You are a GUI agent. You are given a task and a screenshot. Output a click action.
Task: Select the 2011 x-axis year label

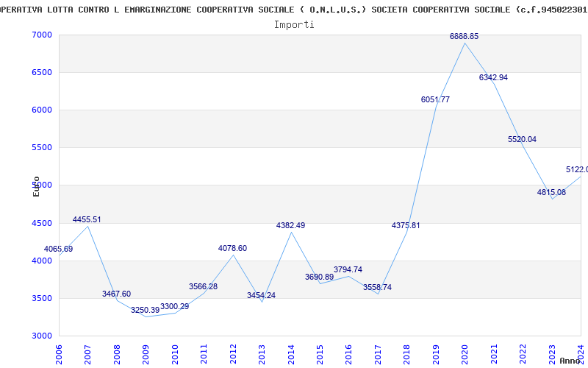tap(204, 355)
